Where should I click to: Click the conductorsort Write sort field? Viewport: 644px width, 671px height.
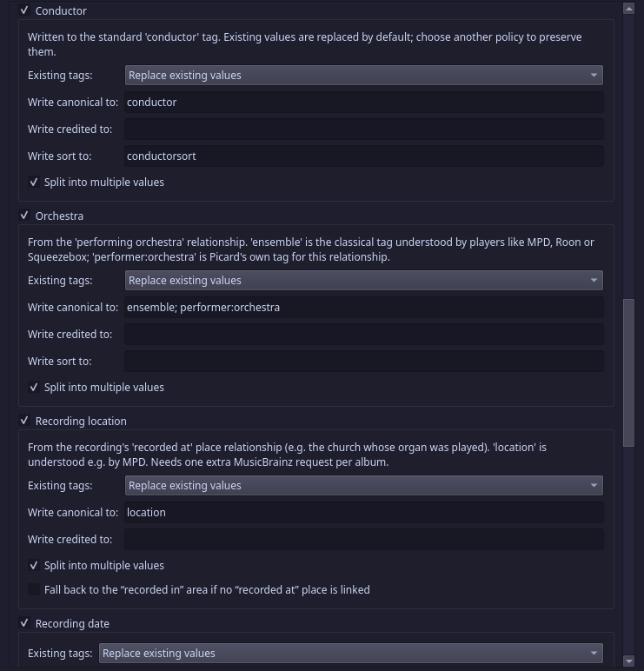pyautogui.click(x=364, y=156)
